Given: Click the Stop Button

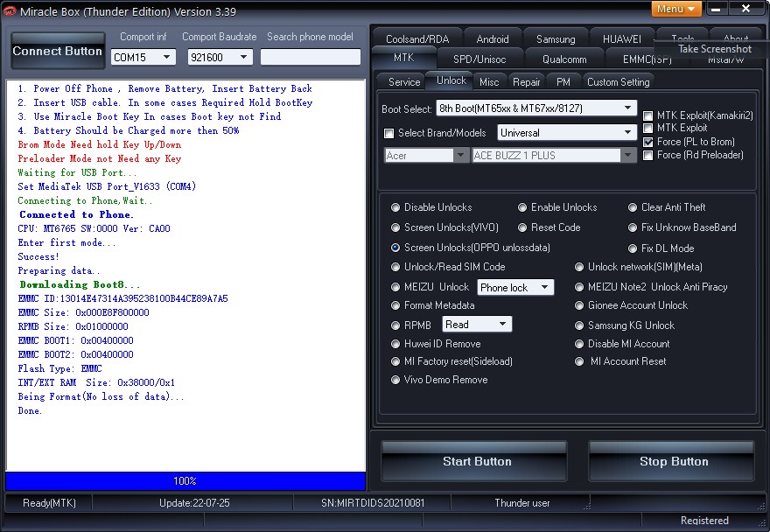Looking at the screenshot, I should [671, 461].
